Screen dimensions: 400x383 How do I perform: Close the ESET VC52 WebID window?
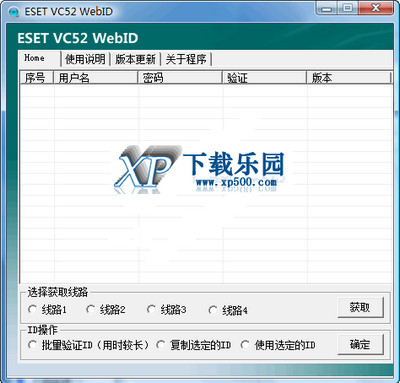[376, 8]
